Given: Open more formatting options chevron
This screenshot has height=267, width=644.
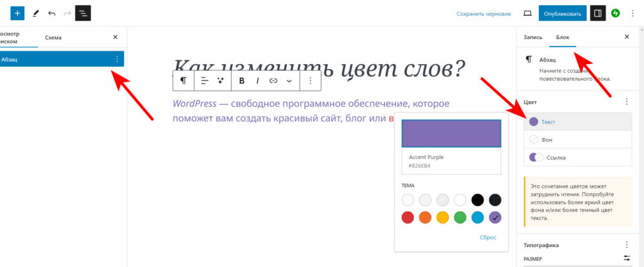Looking at the screenshot, I should point(289,81).
